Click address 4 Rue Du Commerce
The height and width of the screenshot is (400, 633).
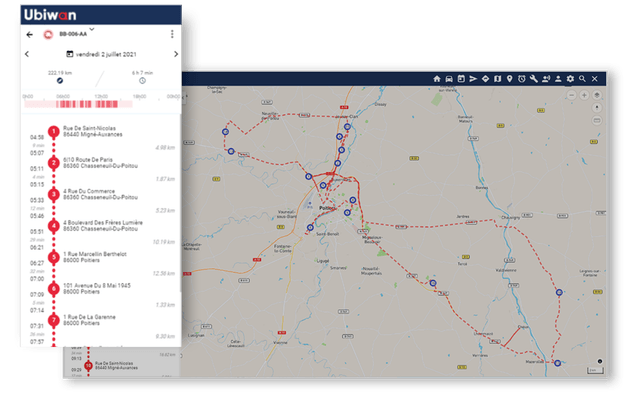click(x=101, y=195)
